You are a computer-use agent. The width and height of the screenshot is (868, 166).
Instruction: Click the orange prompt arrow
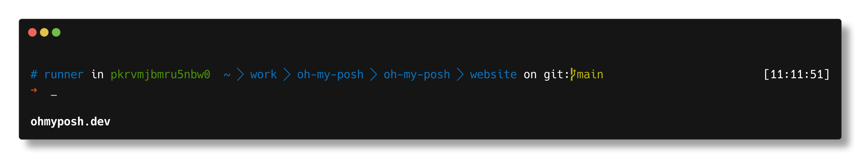point(34,90)
